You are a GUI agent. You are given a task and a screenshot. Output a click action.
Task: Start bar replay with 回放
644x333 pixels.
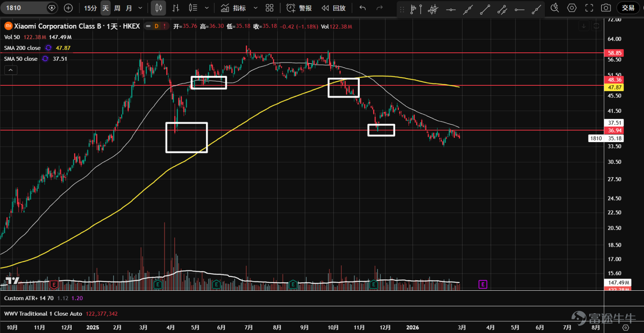coord(334,8)
